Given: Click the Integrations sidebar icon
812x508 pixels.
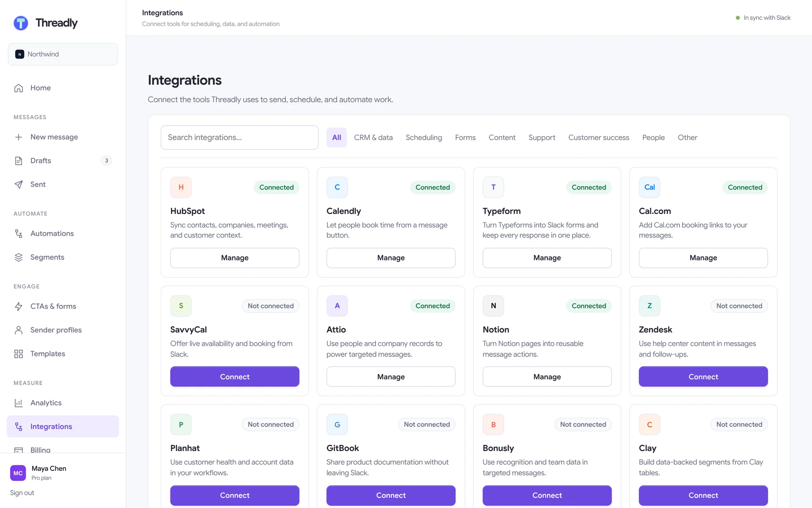Looking at the screenshot, I should coord(19,427).
